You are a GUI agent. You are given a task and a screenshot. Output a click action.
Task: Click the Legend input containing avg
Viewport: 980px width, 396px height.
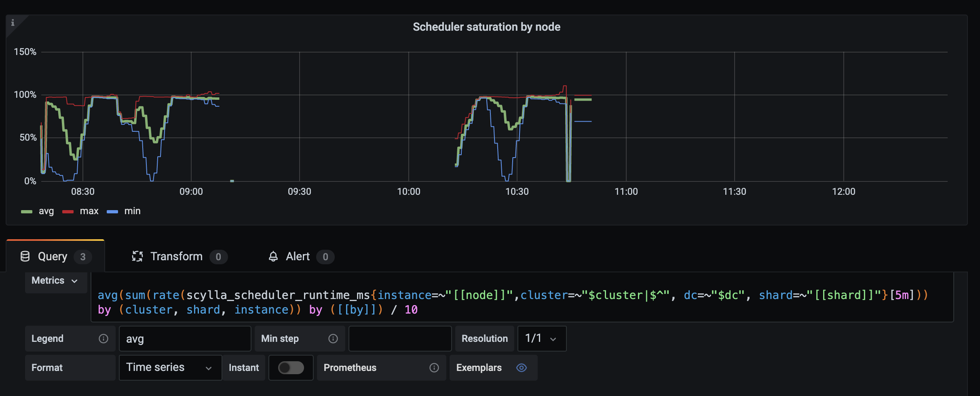point(185,339)
